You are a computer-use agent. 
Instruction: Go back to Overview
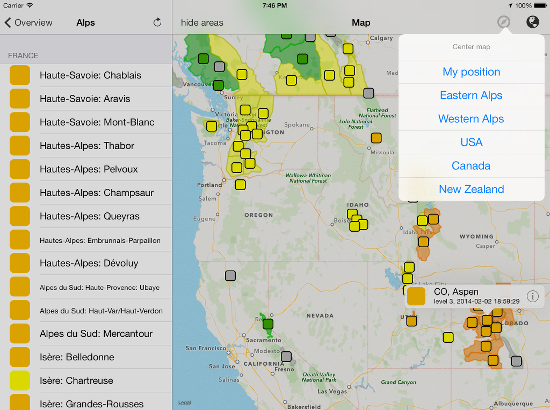28,23
